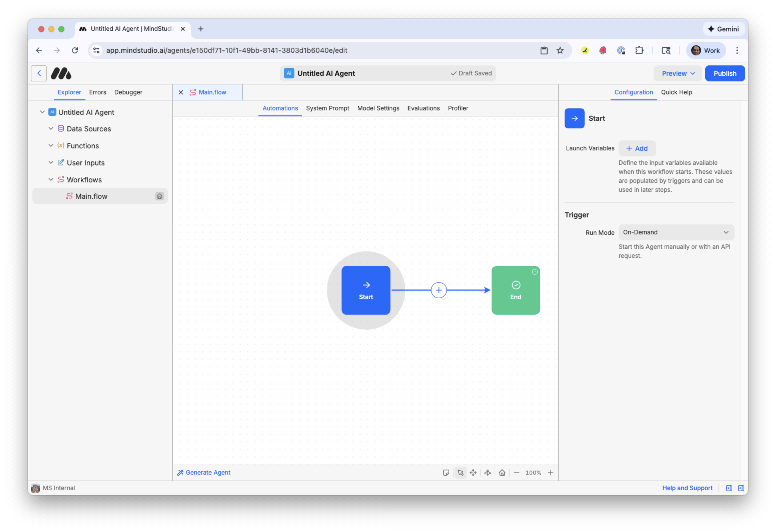The image size is (776, 532).
Task: Click the zoom out icon on canvas toolbar
Action: [x=517, y=472]
